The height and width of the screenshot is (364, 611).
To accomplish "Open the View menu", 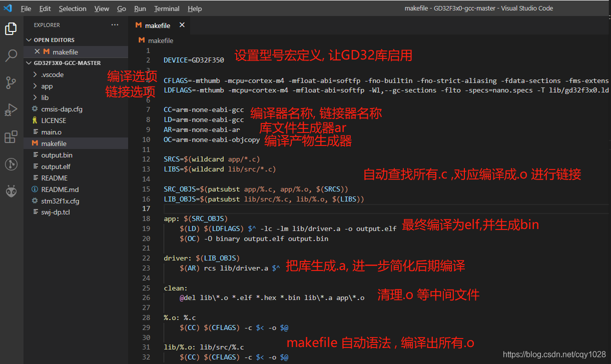I will click(102, 8).
